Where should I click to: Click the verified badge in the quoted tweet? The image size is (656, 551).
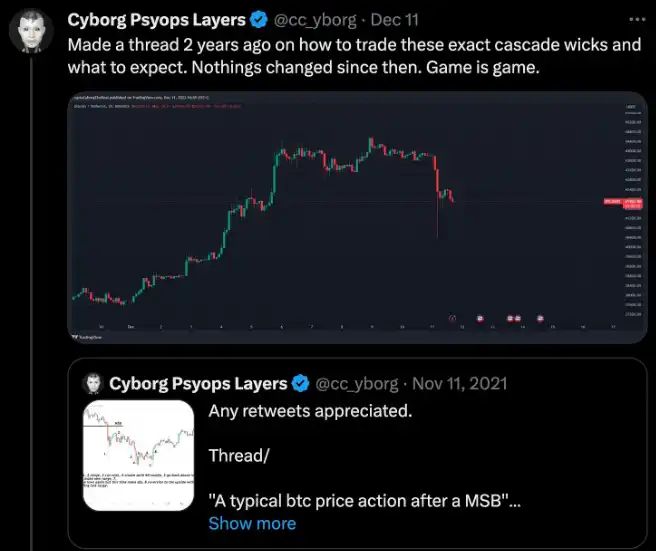point(299,383)
